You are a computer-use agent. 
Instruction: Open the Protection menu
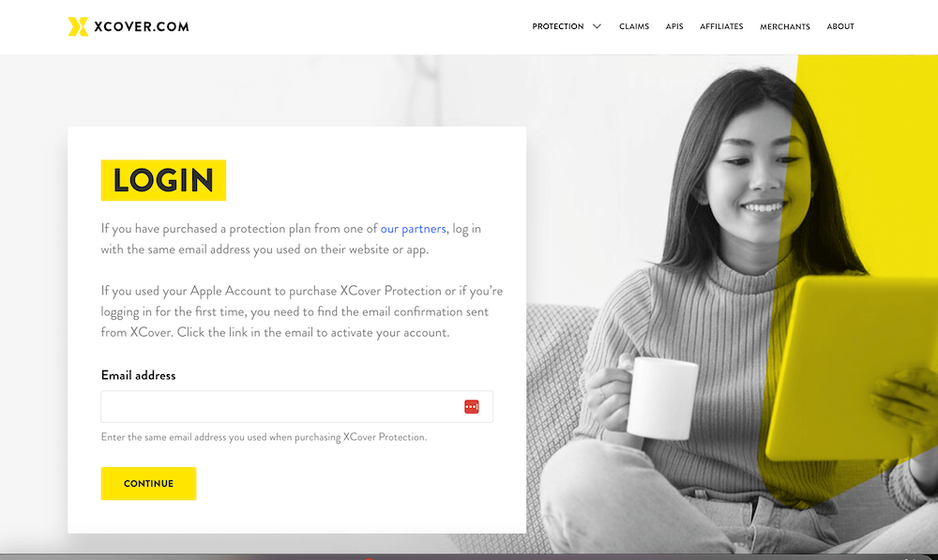click(x=557, y=26)
